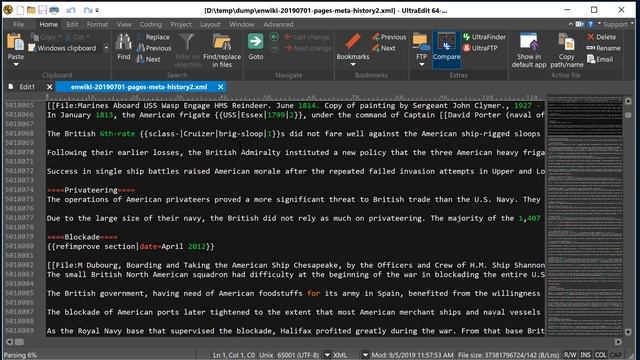Switch to the View ribbon tab
Screen dimensions: 640x360
click(124, 24)
